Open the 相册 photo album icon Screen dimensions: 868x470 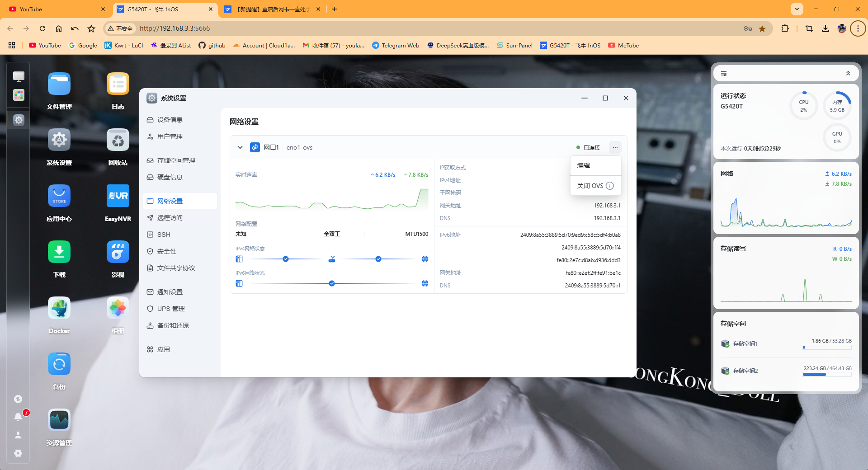click(118, 308)
